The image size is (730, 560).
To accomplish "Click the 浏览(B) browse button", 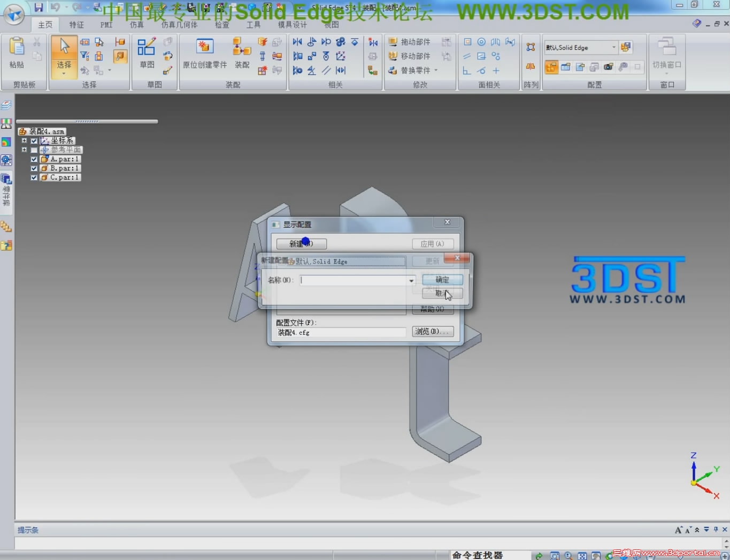I will point(432,331).
